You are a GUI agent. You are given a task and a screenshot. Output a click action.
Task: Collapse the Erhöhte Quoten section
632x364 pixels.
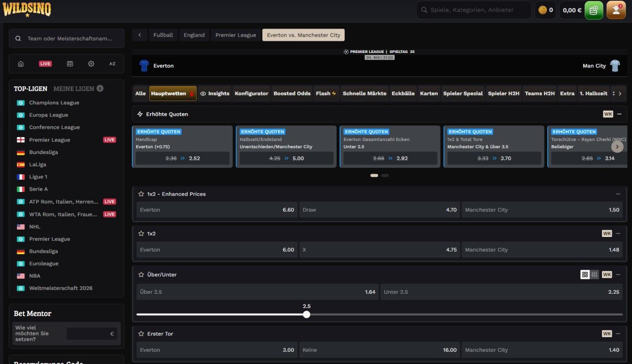(619, 114)
